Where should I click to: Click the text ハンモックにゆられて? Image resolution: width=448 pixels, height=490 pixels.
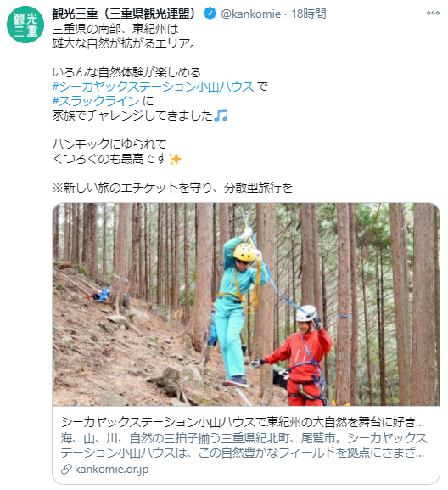pyautogui.click(x=109, y=144)
